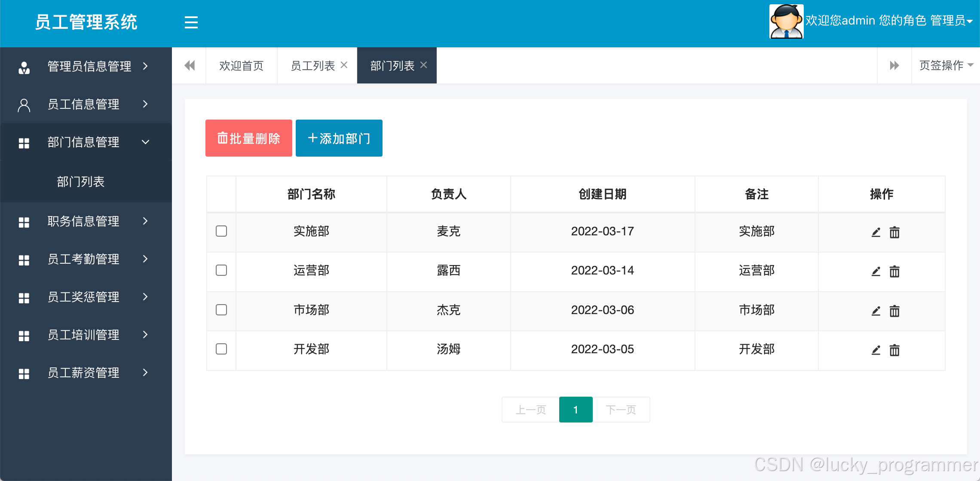Click trash icon for 运营部 row
980x481 pixels.
(x=894, y=271)
